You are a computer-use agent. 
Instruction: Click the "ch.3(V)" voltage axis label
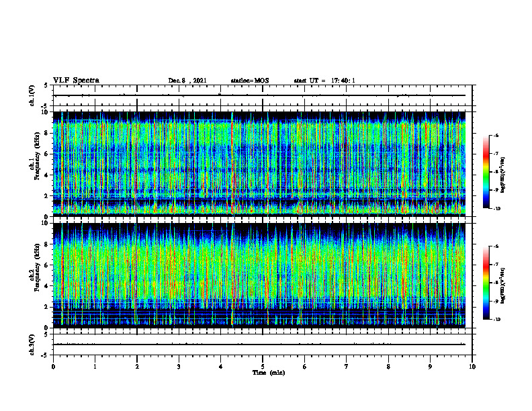point(32,345)
